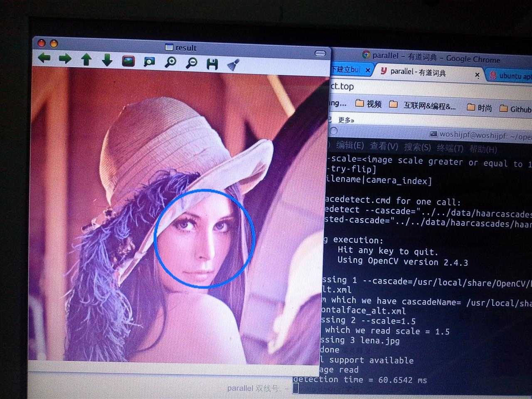
Task: Close the 'parallel - 有道词典' tab
Action: [477, 75]
